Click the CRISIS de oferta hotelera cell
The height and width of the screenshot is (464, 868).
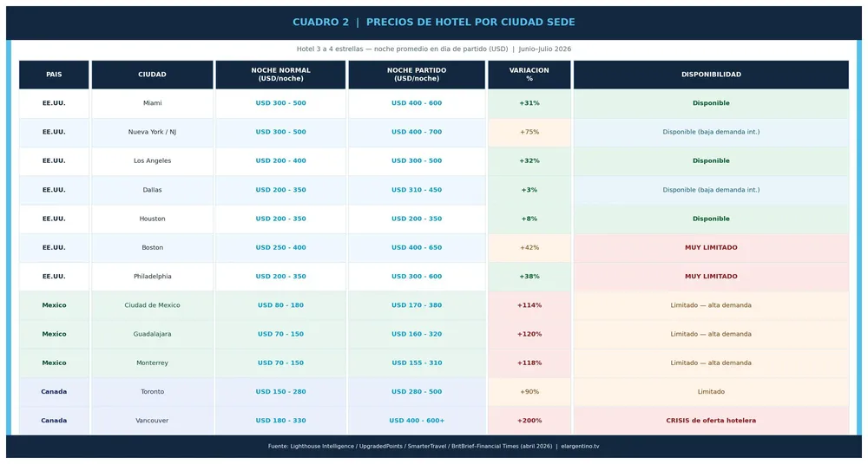click(x=711, y=421)
